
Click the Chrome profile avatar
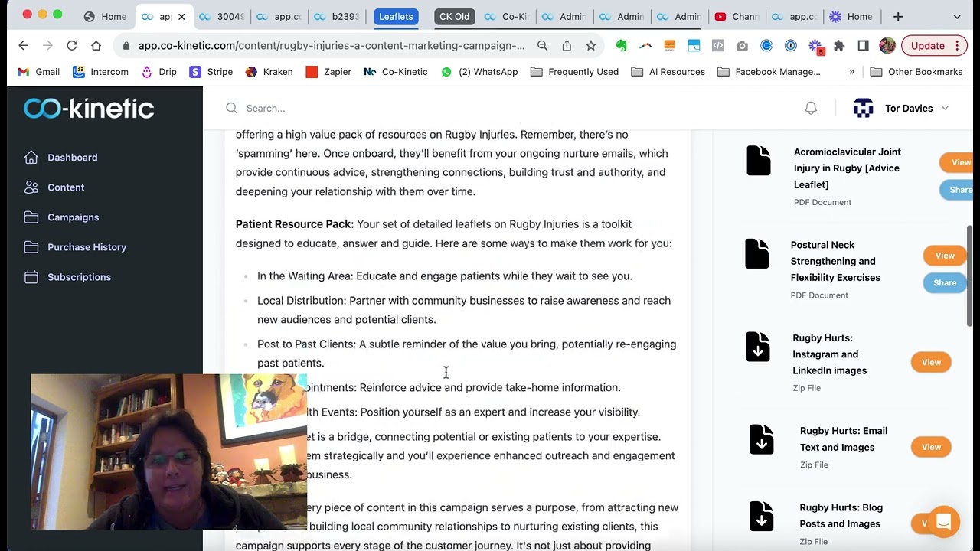(x=887, y=46)
